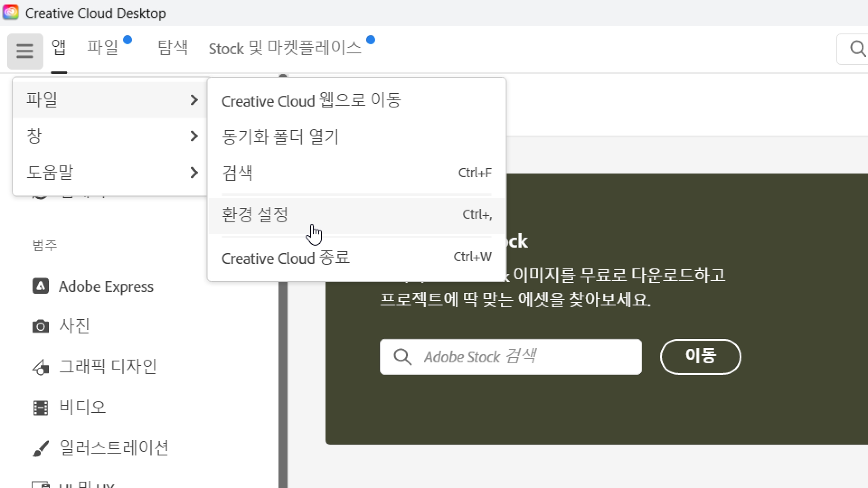868x488 pixels.
Task: Click the 그래픽 디자인 shapes icon
Action: point(41,367)
